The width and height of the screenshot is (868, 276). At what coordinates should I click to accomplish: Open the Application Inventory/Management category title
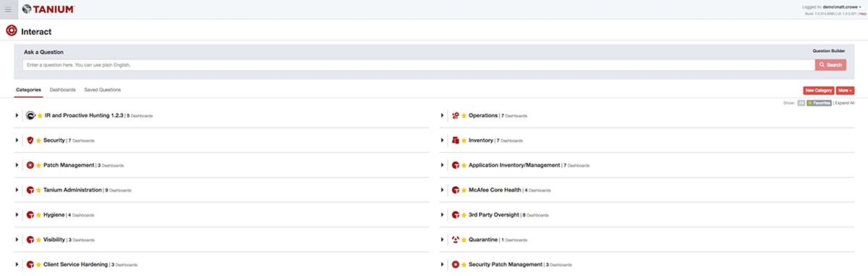(514, 165)
